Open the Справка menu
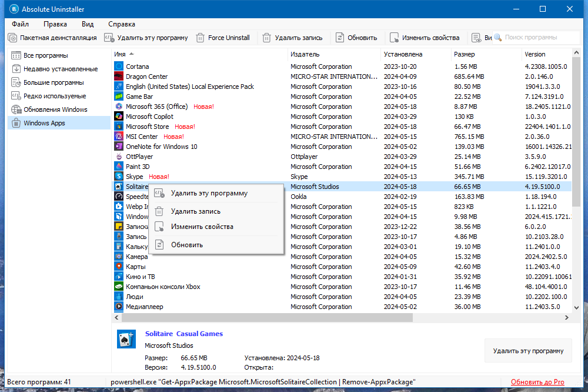Viewport: 588px width, 392px height. 122,24
